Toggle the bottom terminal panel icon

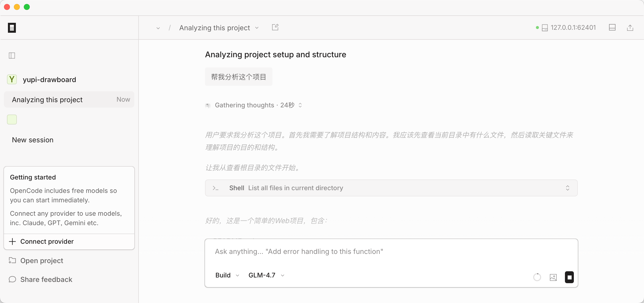point(612,28)
